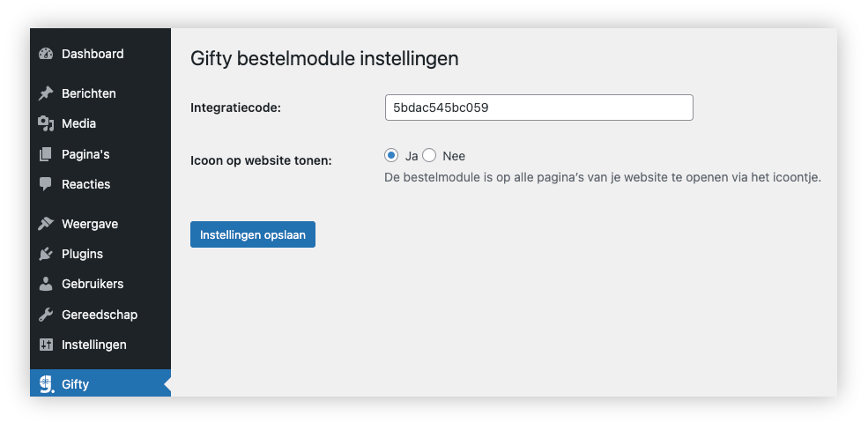868x423 pixels.
Task: Click the Instellingen sliders icon
Action: pos(46,345)
